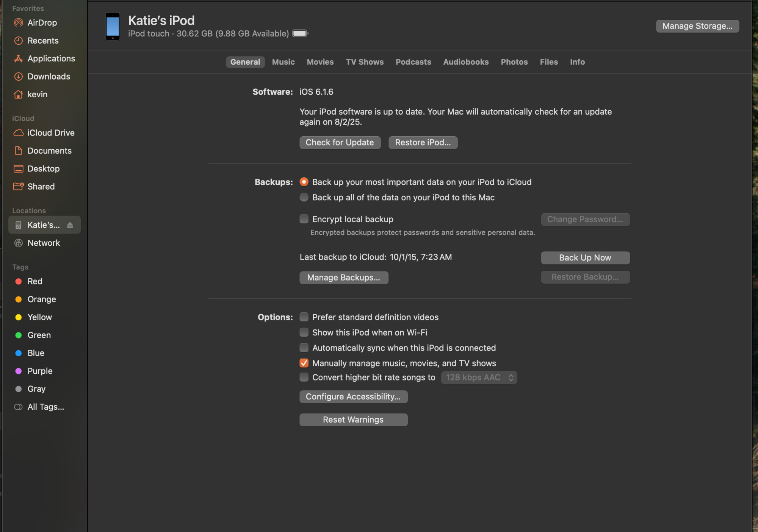The width and height of the screenshot is (758, 532).
Task: Select back up all data to this Mac
Action: click(x=304, y=197)
